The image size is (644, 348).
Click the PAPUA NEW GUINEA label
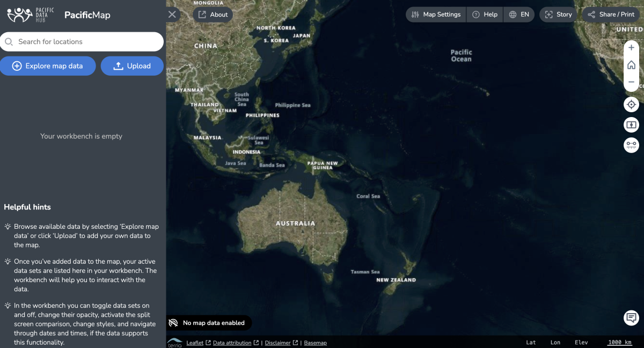[x=323, y=165]
